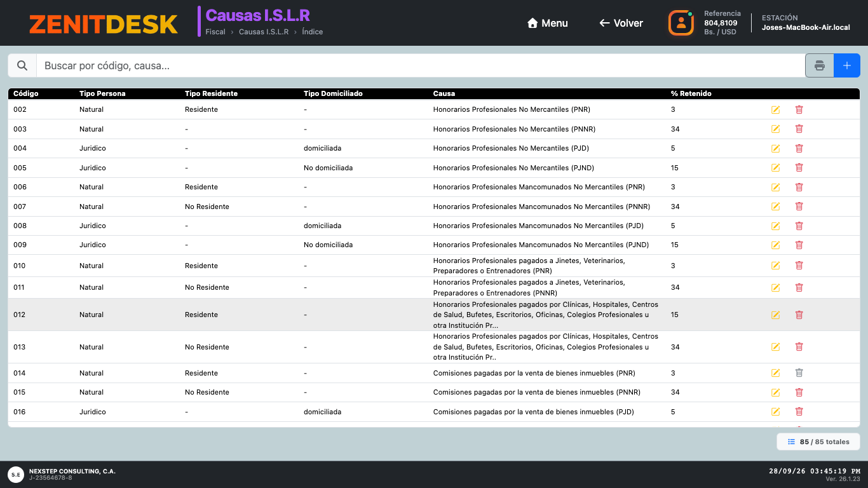Open the edit icon for code 004
Image resolution: width=868 pixels, height=488 pixels.
775,149
